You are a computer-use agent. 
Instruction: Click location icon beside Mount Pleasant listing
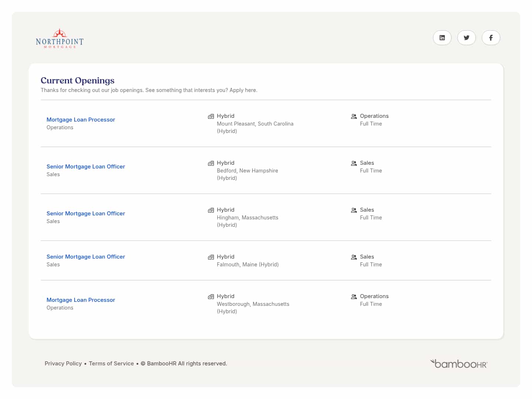coord(211,116)
